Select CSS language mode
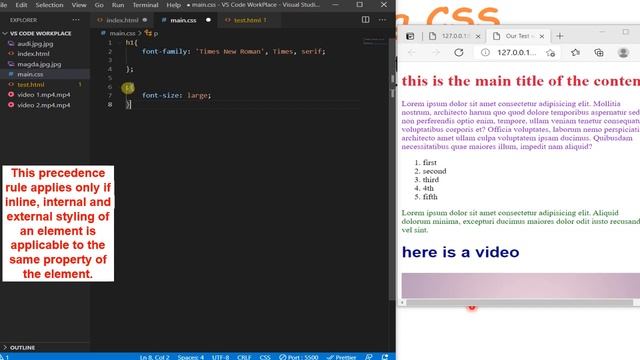This screenshot has height=360, width=640. point(265,357)
